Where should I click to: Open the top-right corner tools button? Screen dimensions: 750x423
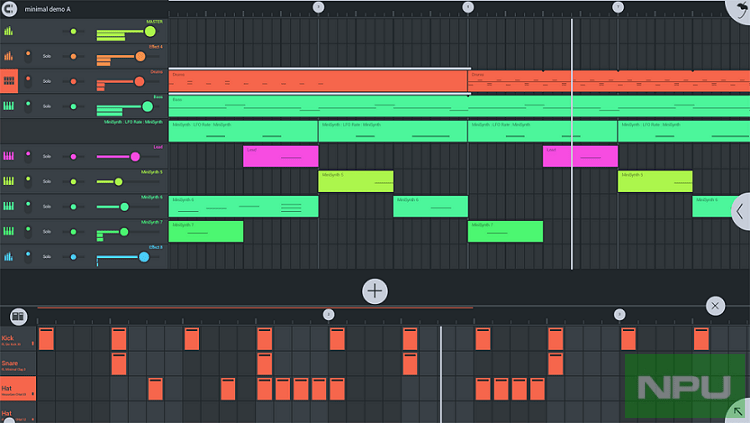pos(739,11)
